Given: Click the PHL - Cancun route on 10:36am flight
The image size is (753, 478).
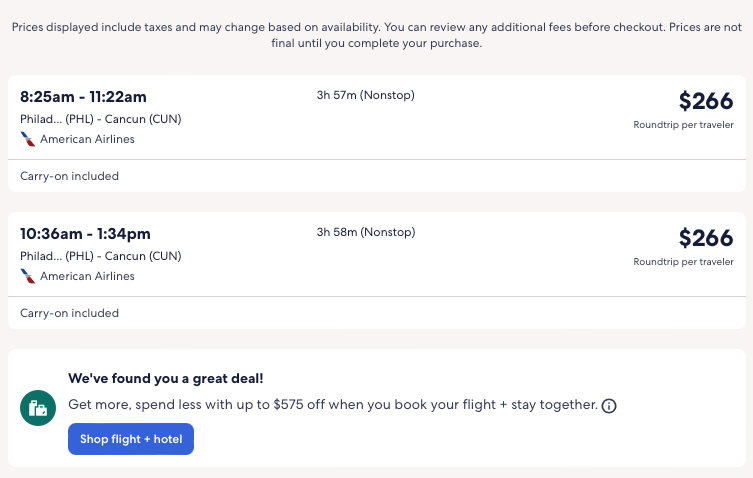Looking at the screenshot, I should 100,256.
